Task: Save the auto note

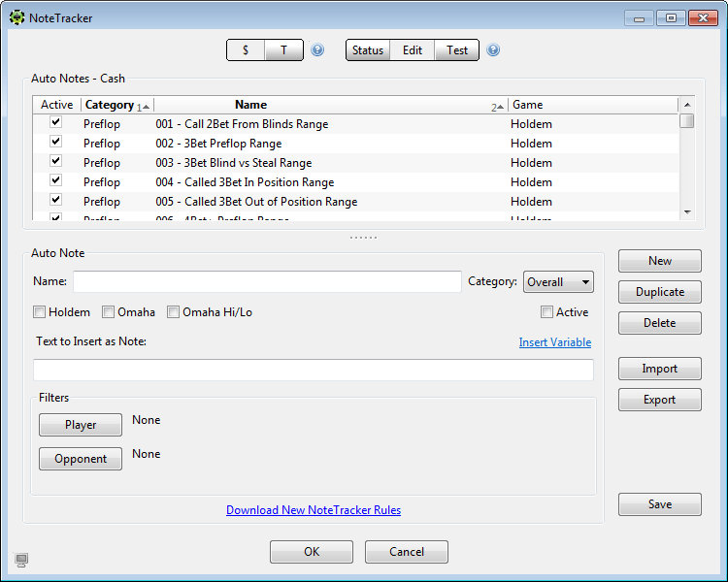Action: [660, 504]
